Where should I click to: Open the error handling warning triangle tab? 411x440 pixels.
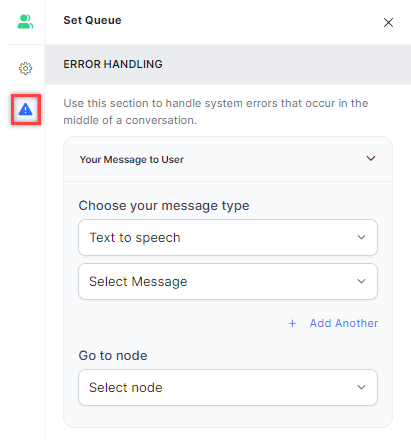pyautogui.click(x=26, y=109)
